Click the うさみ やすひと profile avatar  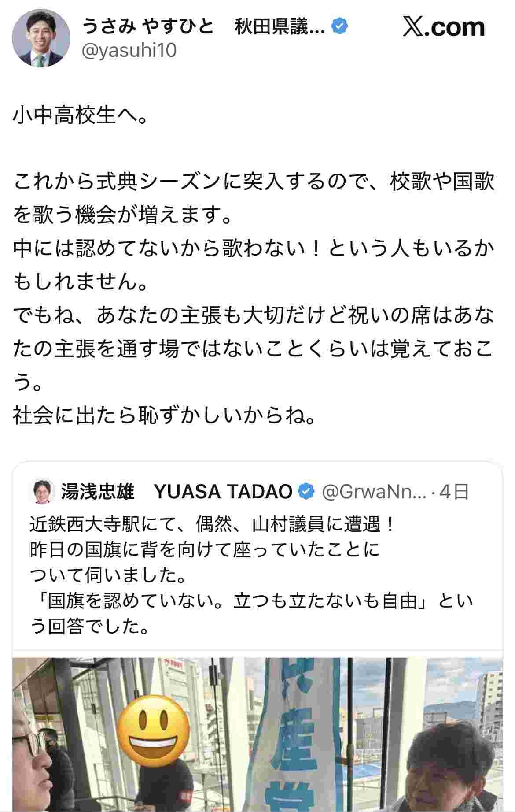[41, 38]
